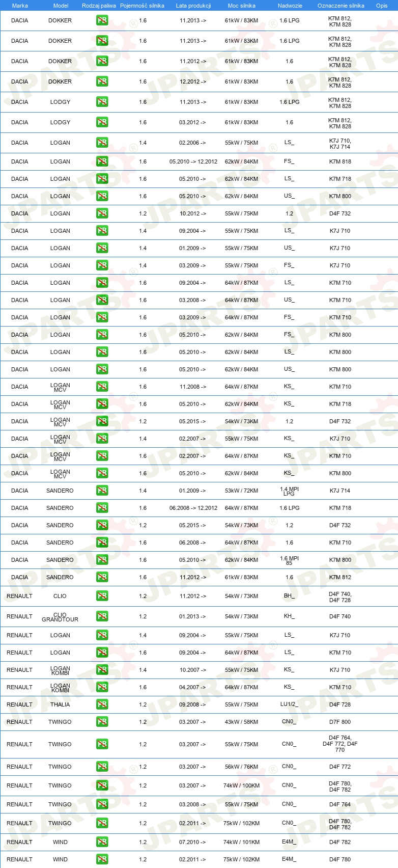398x868 pixels.
Task: Select body cell KH_
Action: (289, 616)
